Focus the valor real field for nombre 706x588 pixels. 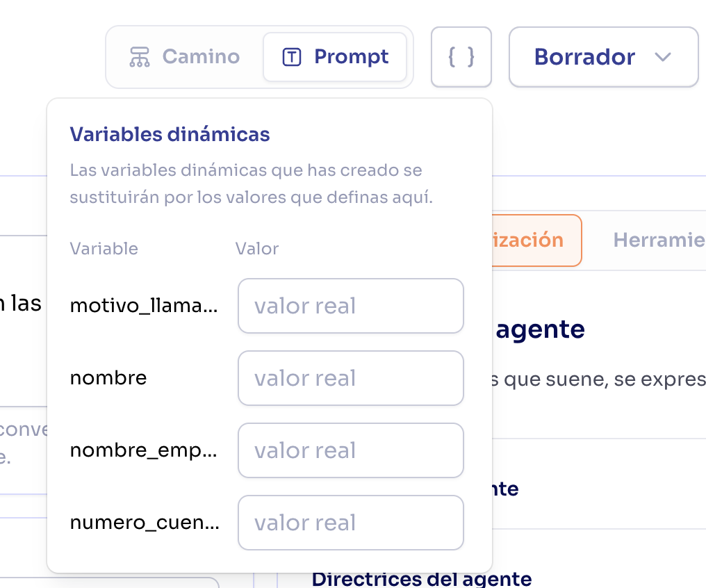(350, 378)
